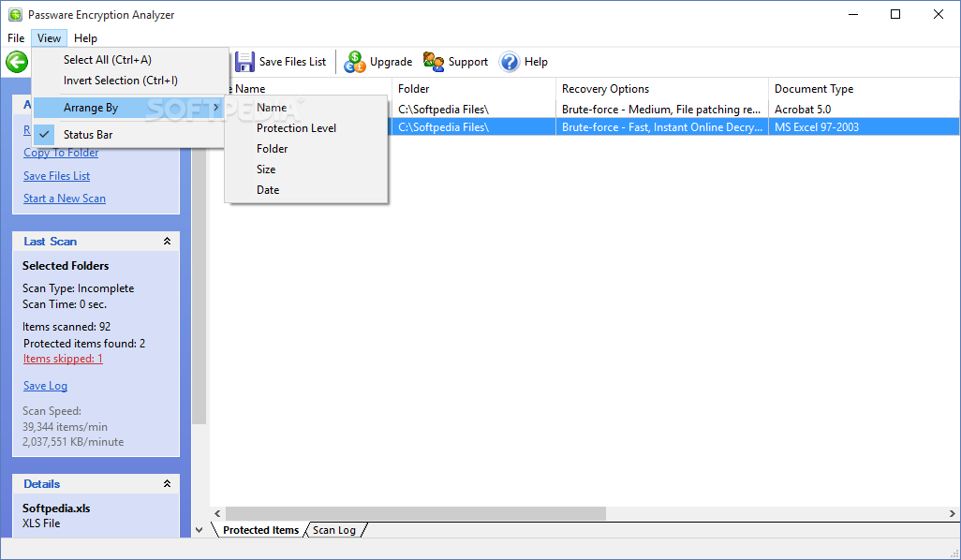Click the horizontal scrollbar thumb
This screenshot has height=560, width=961.
point(416,513)
